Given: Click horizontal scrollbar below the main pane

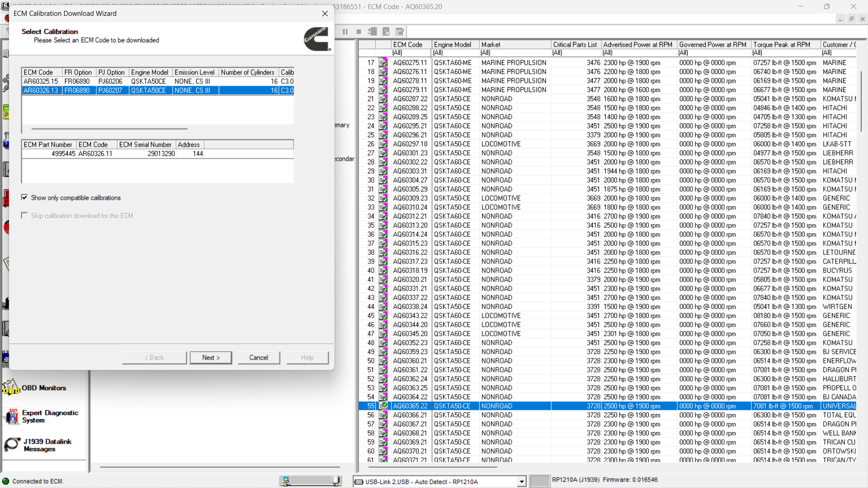Looking at the screenshot, I should click(220, 467).
